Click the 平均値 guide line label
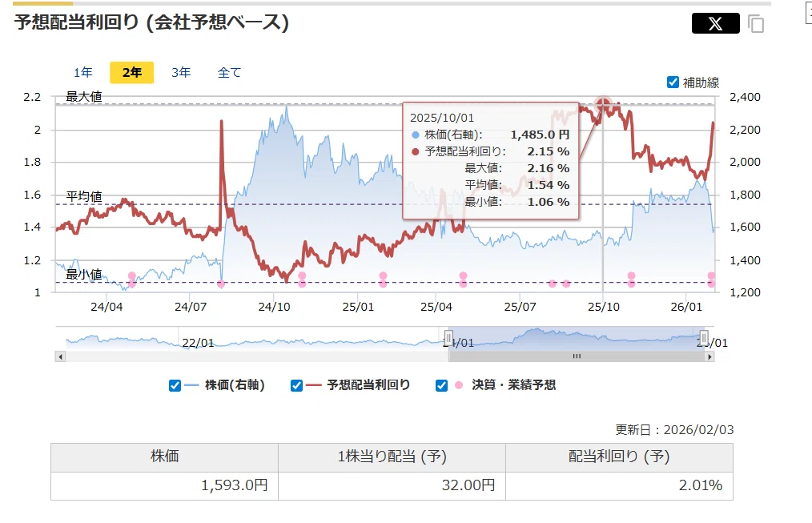This screenshot has height=523, width=812. 84,197
